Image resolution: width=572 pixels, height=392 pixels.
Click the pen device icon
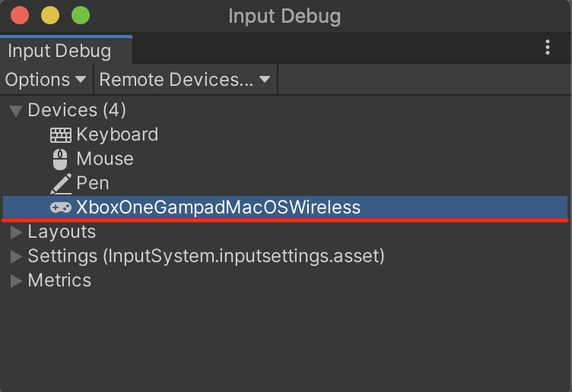point(61,184)
